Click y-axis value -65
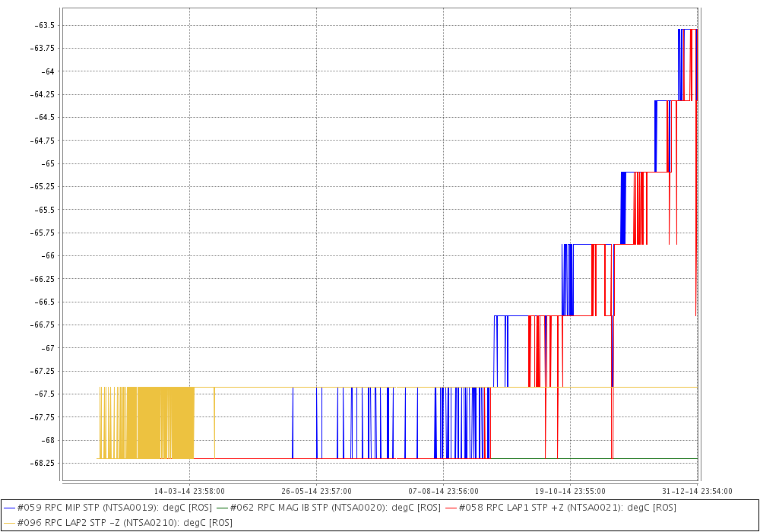760x532 pixels. coord(47,163)
